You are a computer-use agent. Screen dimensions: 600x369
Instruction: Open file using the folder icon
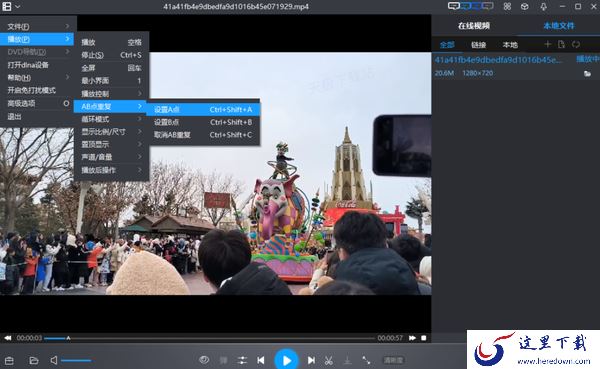(x=34, y=361)
